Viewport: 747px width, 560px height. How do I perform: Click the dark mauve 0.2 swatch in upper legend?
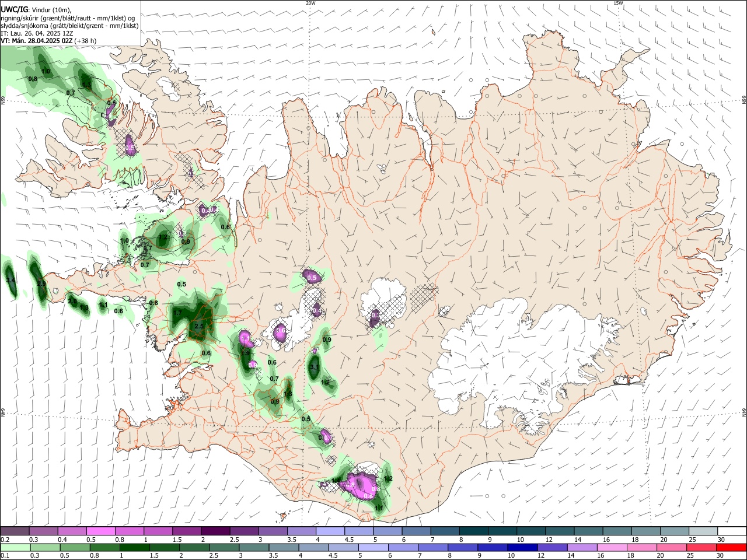tap(15, 531)
